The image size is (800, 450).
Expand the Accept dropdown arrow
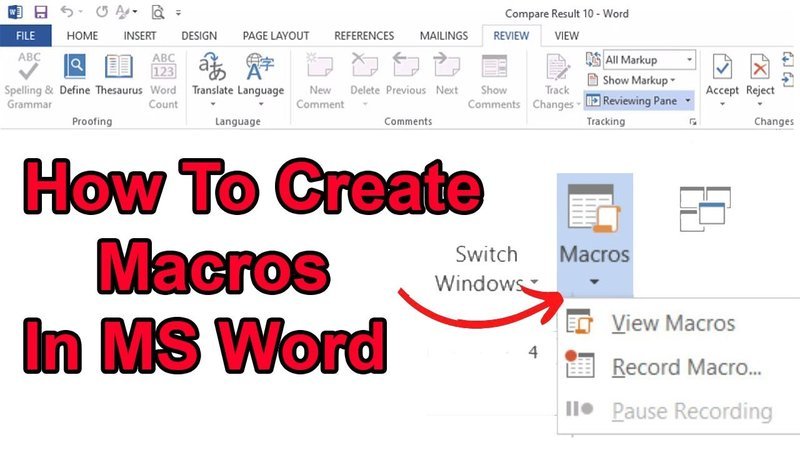click(722, 104)
